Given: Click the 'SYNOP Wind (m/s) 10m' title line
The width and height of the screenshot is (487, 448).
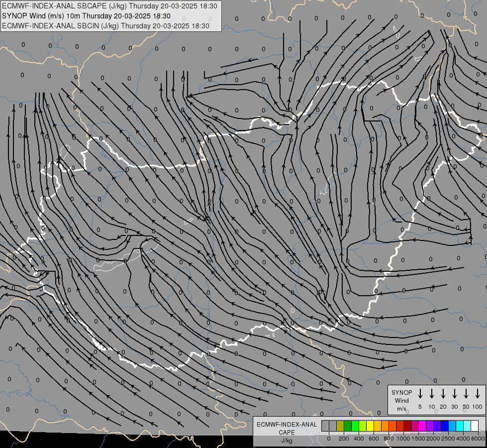Looking at the screenshot, I should [86, 16].
